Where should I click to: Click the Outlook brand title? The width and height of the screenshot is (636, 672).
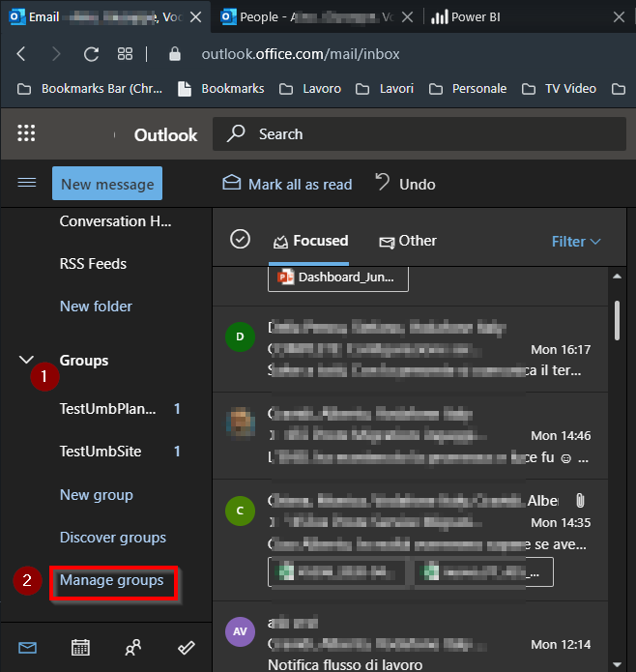point(165,135)
